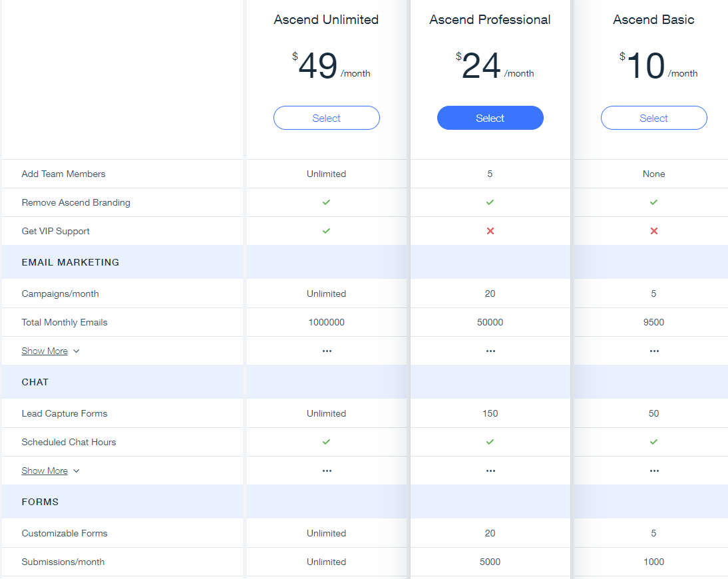Viewport: 728px width, 579px height.
Task: Click the Remove Ascend Branding row label
Action: point(76,202)
